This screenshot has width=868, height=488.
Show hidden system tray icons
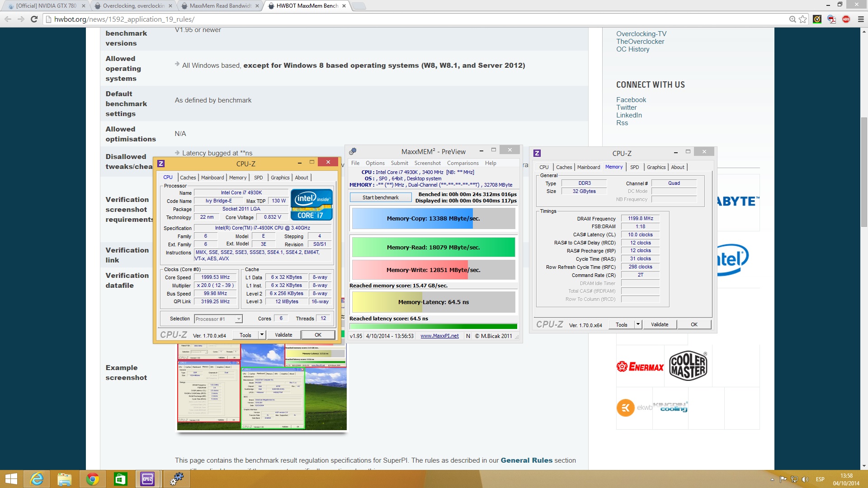(x=772, y=479)
